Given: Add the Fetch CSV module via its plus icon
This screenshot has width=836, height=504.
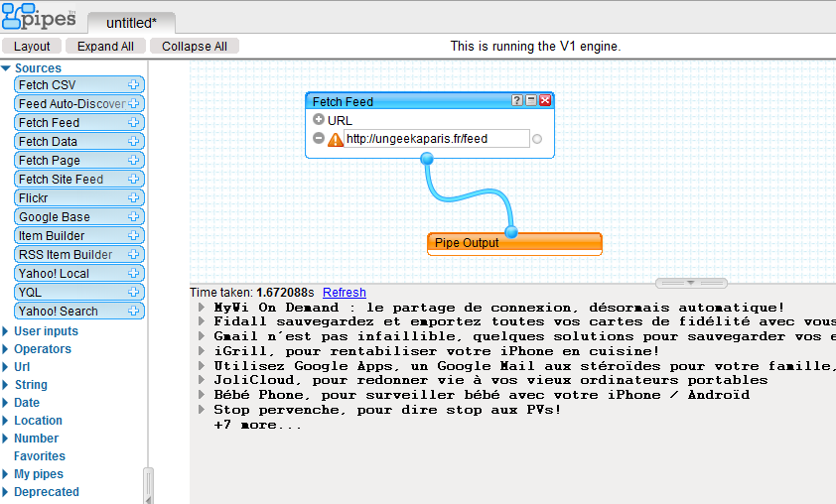Looking at the screenshot, I should coord(134,85).
